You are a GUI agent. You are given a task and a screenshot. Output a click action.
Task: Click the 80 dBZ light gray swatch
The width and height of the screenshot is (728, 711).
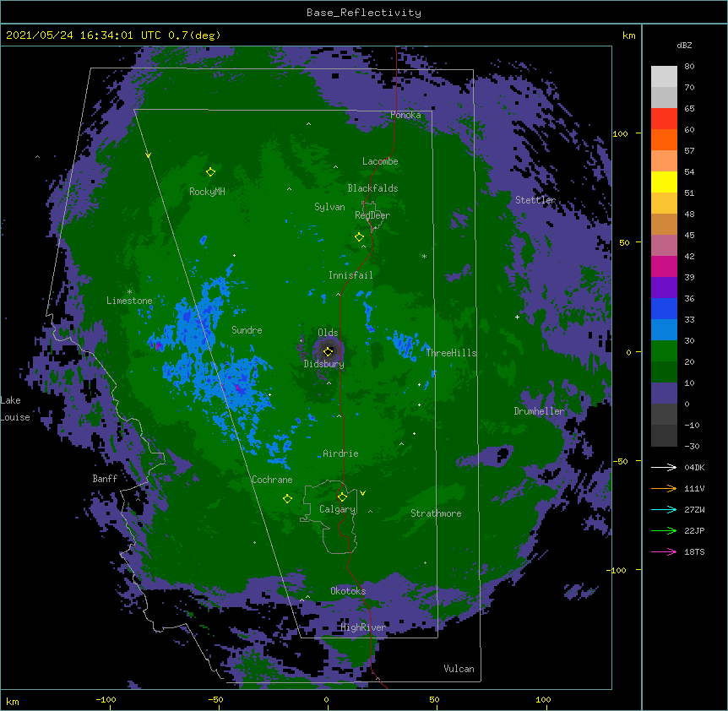664,77
